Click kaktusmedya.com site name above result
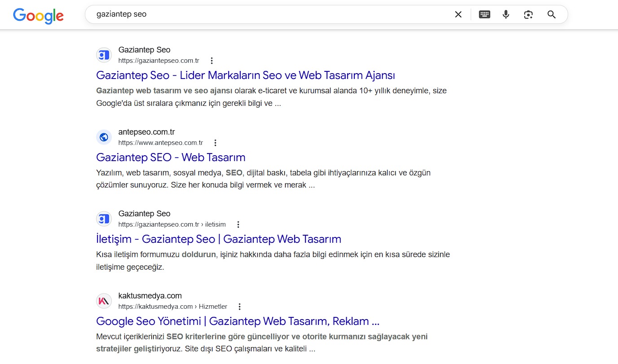The image size is (618, 364). [x=150, y=296]
